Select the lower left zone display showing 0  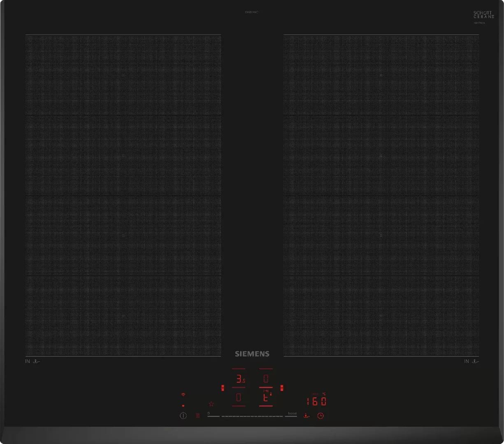[239, 398]
